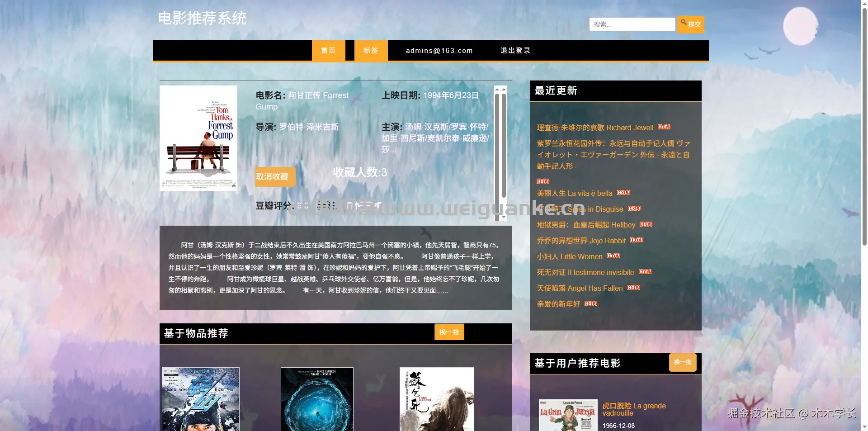Open the 死无对证 Il testimone invisibile link
The image size is (868, 431).
click(585, 272)
